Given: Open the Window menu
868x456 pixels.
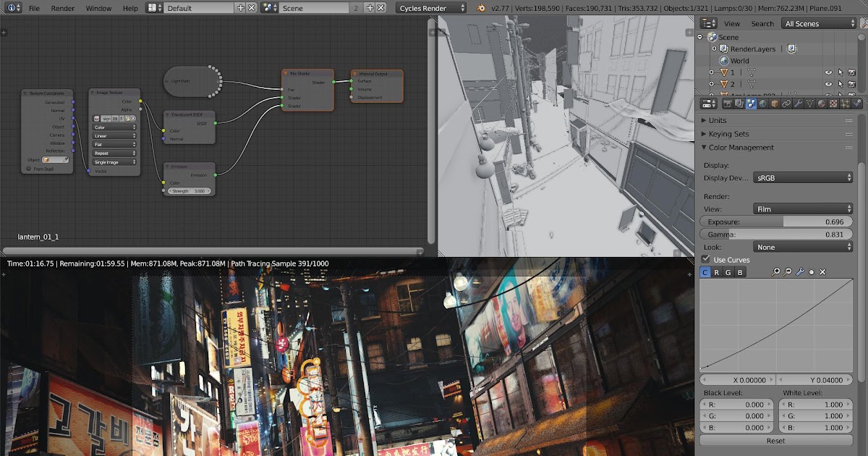Looking at the screenshot, I should [98, 8].
